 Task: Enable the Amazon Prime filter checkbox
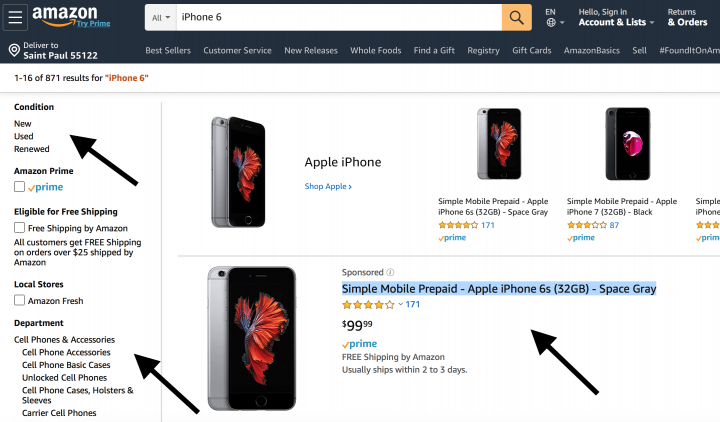click(20, 187)
